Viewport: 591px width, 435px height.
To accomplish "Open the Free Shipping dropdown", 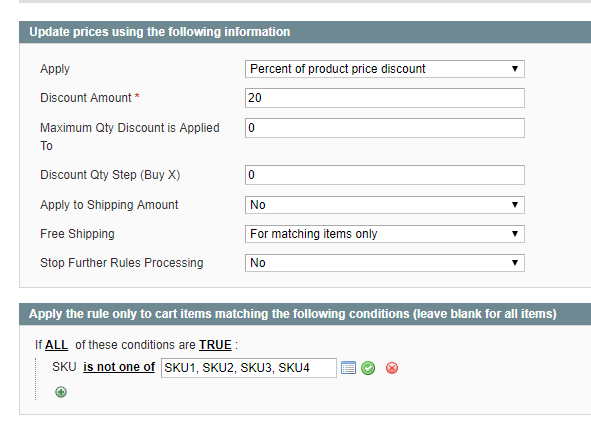I will [384, 234].
